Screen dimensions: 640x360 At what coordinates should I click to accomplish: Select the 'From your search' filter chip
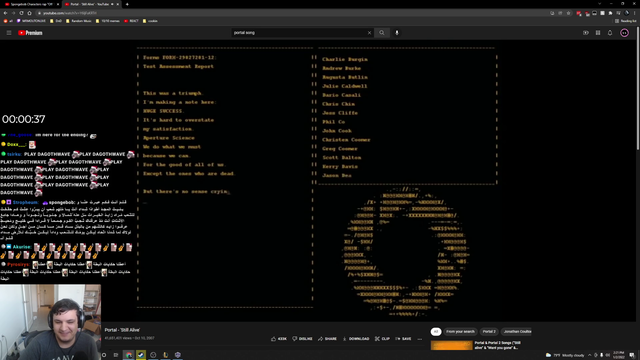[460, 331]
